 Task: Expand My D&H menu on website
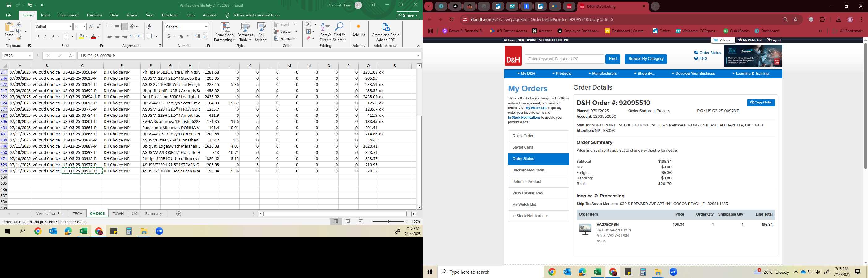(x=526, y=74)
